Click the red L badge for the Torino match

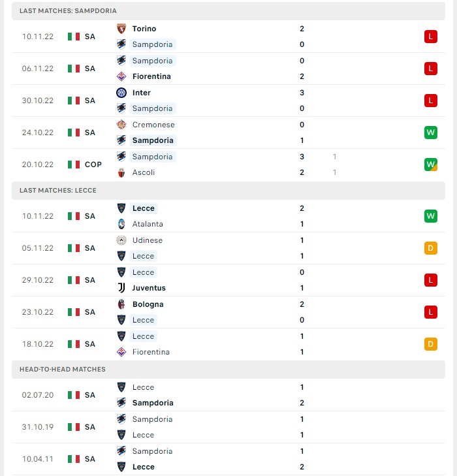pyautogui.click(x=431, y=37)
